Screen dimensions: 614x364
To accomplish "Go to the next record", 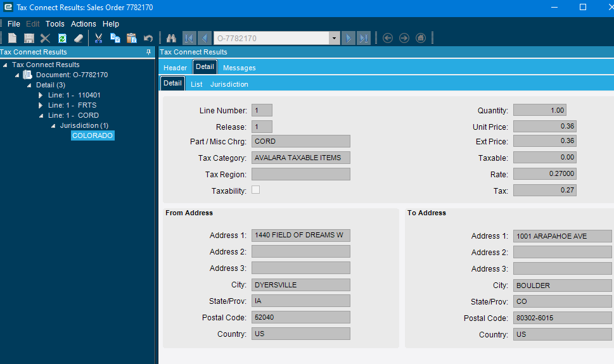I will [x=348, y=38].
